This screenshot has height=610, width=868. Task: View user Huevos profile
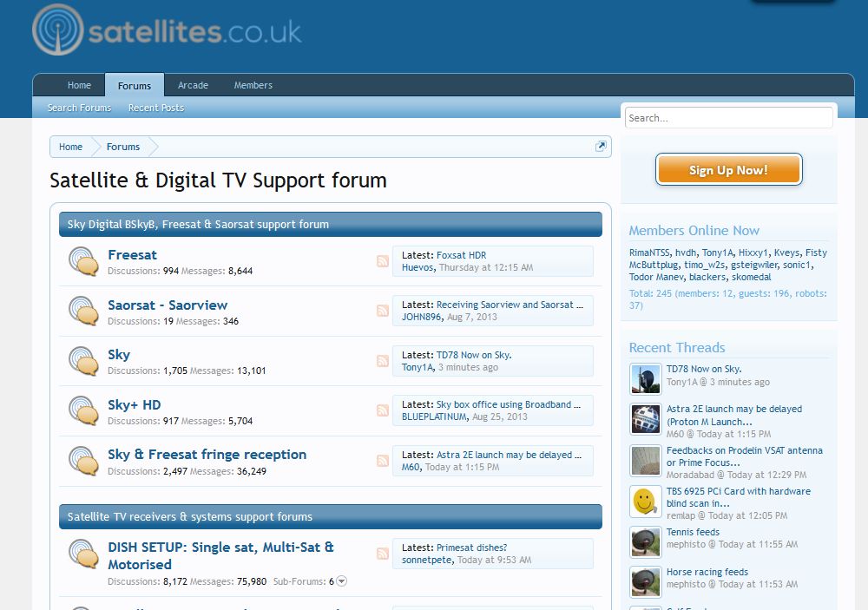[418, 267]
